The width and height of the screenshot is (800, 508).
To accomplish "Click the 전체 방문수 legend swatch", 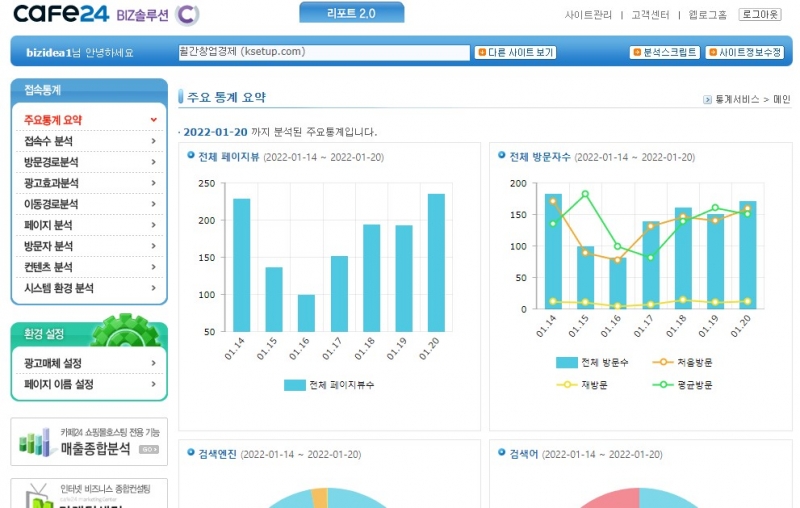I will point(566,363).
